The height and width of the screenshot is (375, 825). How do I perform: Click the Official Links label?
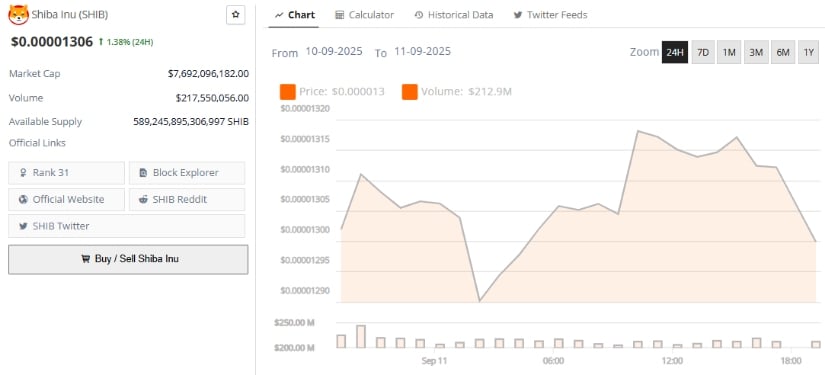tap(37, 143)
